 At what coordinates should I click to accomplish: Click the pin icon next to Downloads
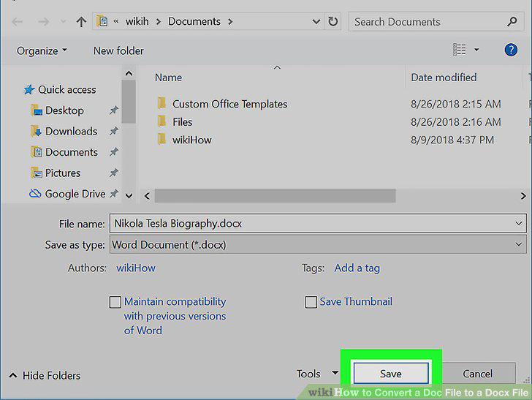click(114, 131)
